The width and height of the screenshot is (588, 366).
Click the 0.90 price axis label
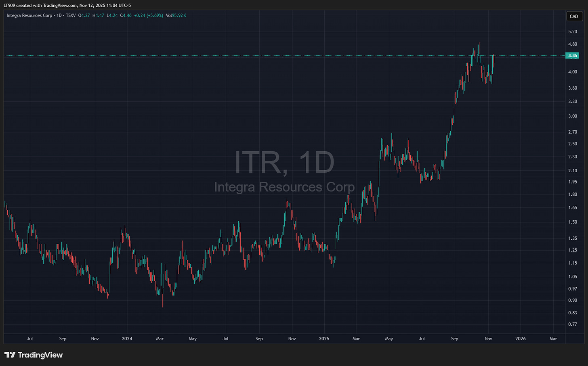point(572,300)
